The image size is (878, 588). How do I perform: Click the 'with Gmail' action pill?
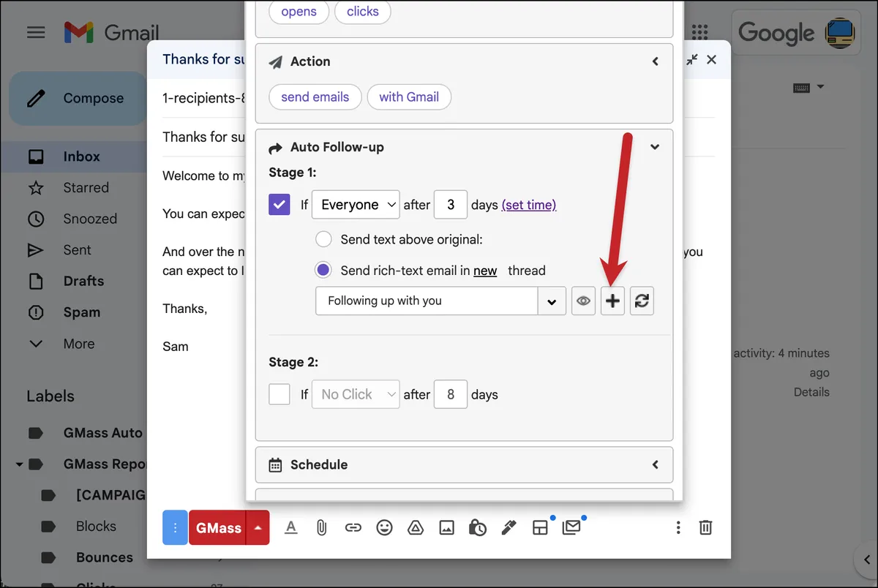click(409, 97)
